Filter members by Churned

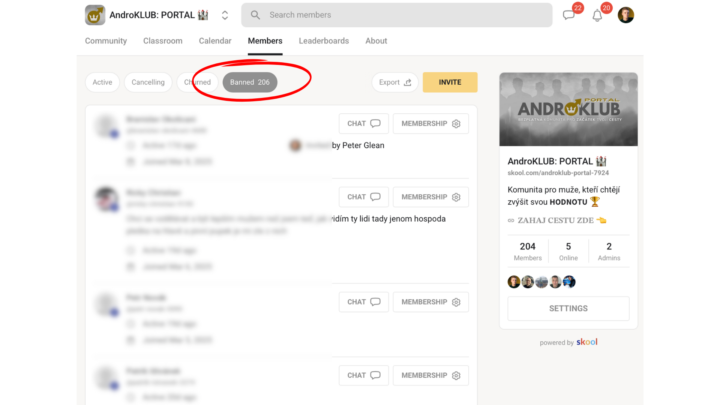pyautogui.click(x=197, y=82)
